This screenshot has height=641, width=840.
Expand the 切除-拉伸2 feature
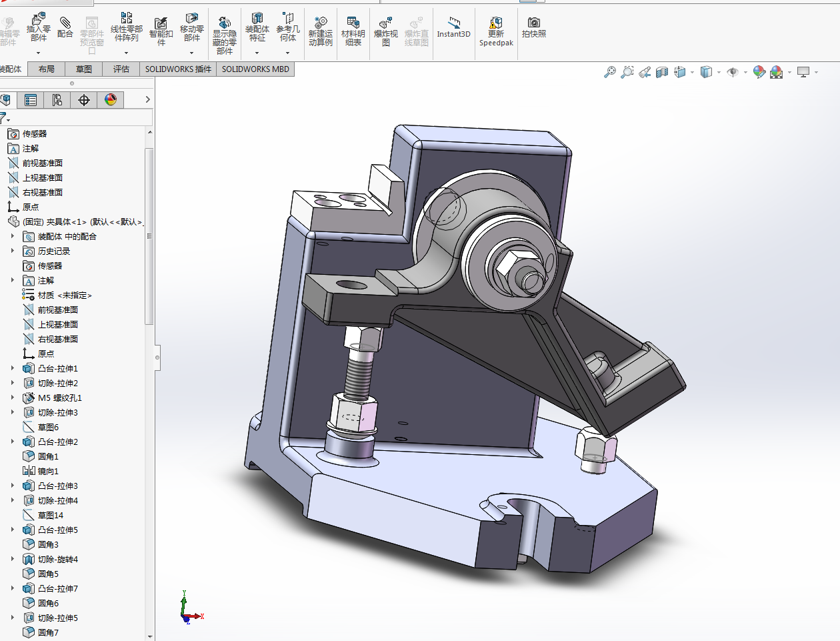click(x=12, y=383)
